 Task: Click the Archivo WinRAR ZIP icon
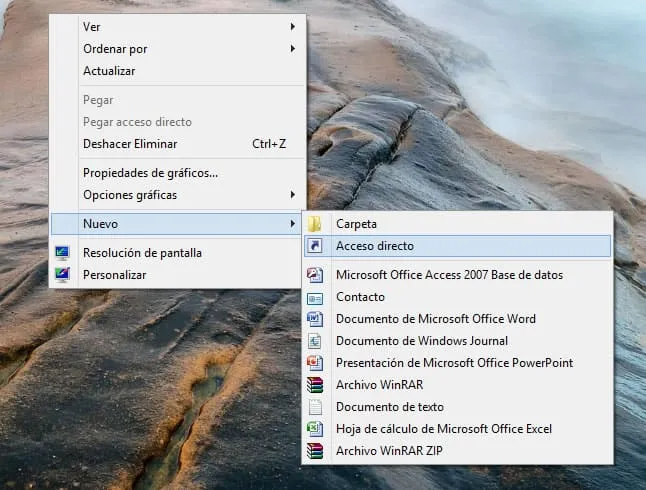coord(315,451)
